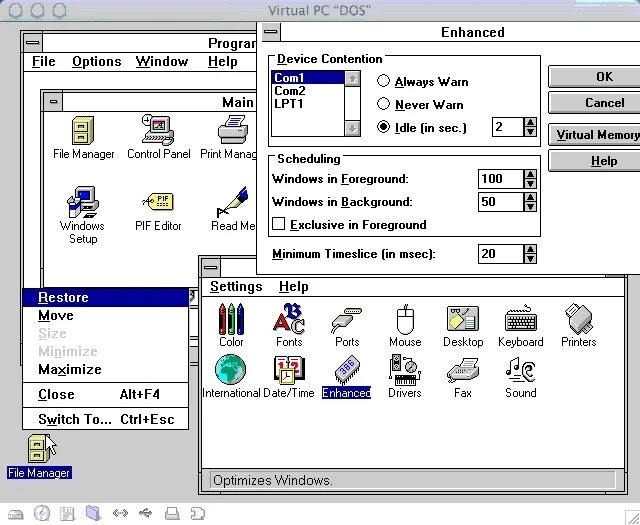
Task: Select Read Me icon in Main group
Action: coord(233,209)
